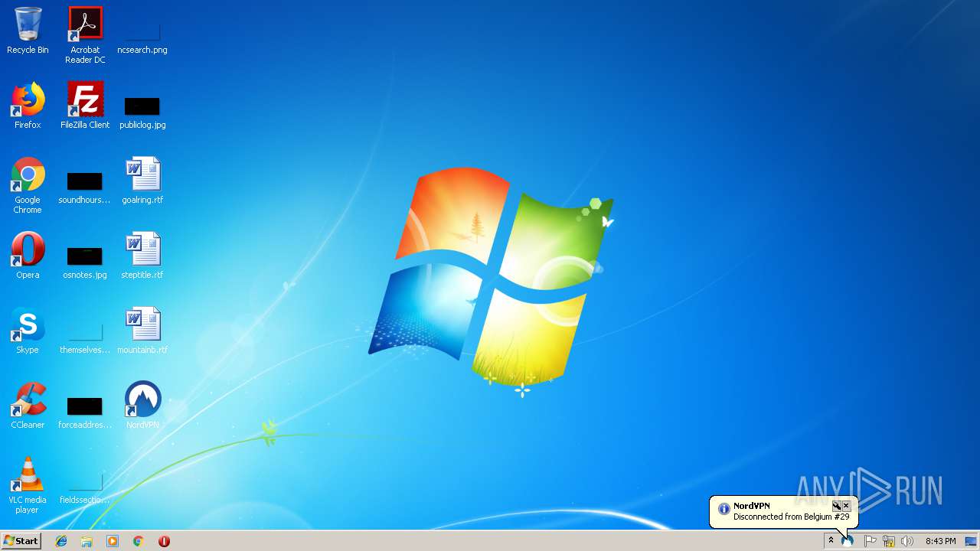Select the Acrobat Reader DC shortcut
This screenshot has height=551, width=980.
(85, 35)
